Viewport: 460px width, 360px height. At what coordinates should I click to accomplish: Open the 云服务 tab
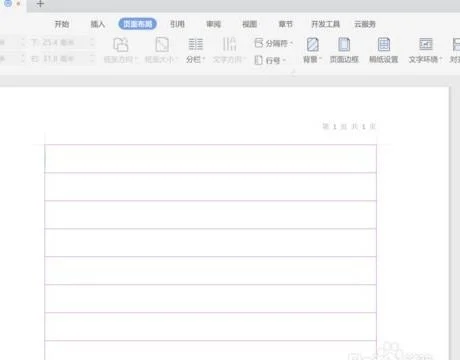[x=365, y=24]
